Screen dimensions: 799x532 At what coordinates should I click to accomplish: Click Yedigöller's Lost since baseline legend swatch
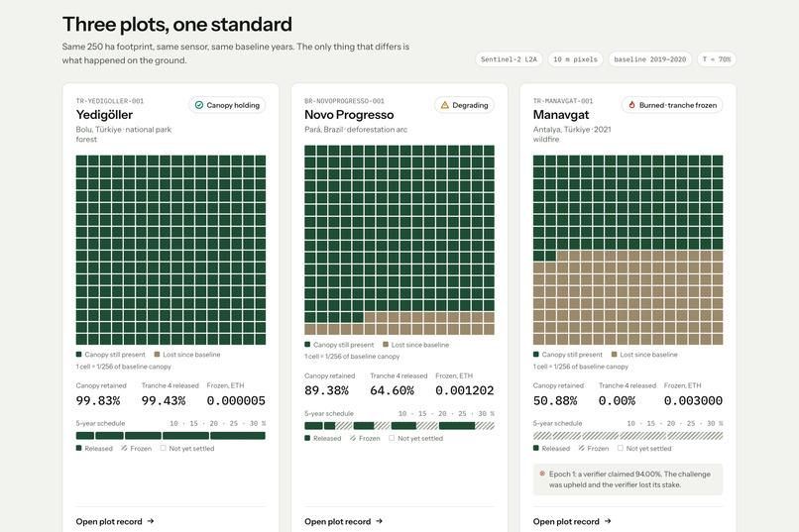(x=157, y=355)
